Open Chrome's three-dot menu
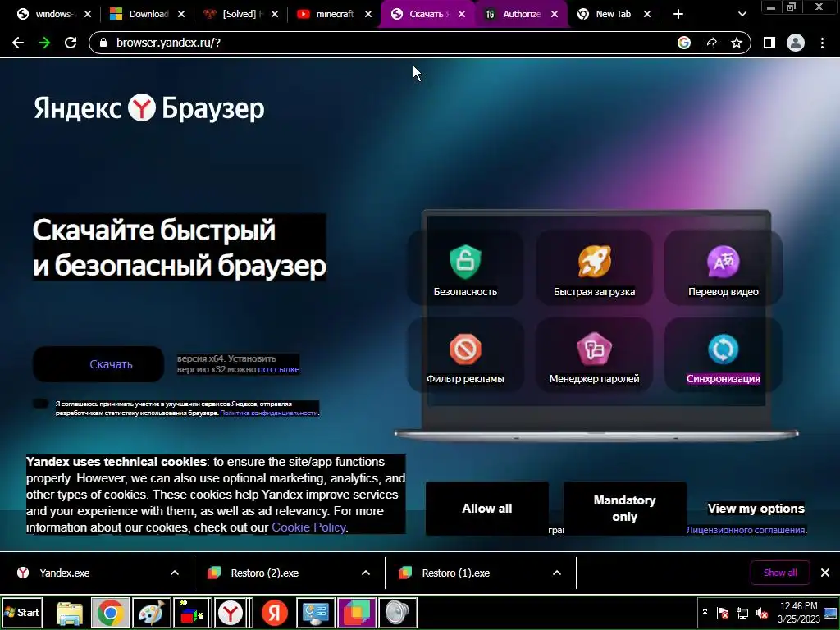This screenshot has height=630, width=840. (x=822, y=43)
